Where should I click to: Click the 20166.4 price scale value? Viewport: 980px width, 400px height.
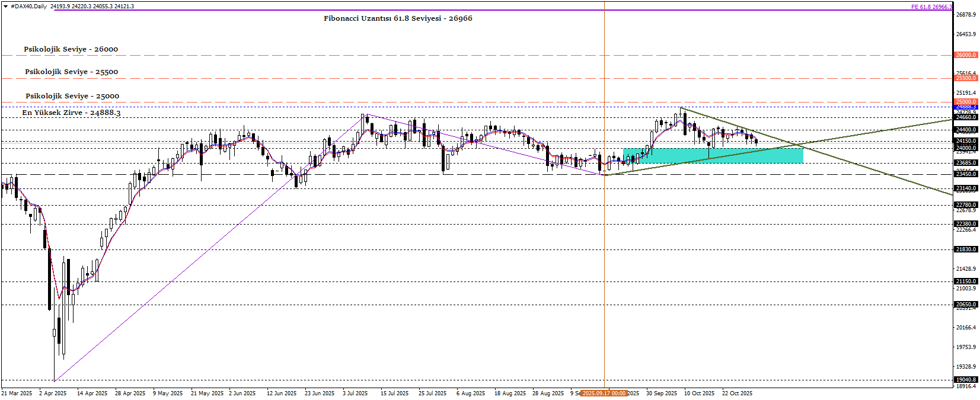(966, 328)
